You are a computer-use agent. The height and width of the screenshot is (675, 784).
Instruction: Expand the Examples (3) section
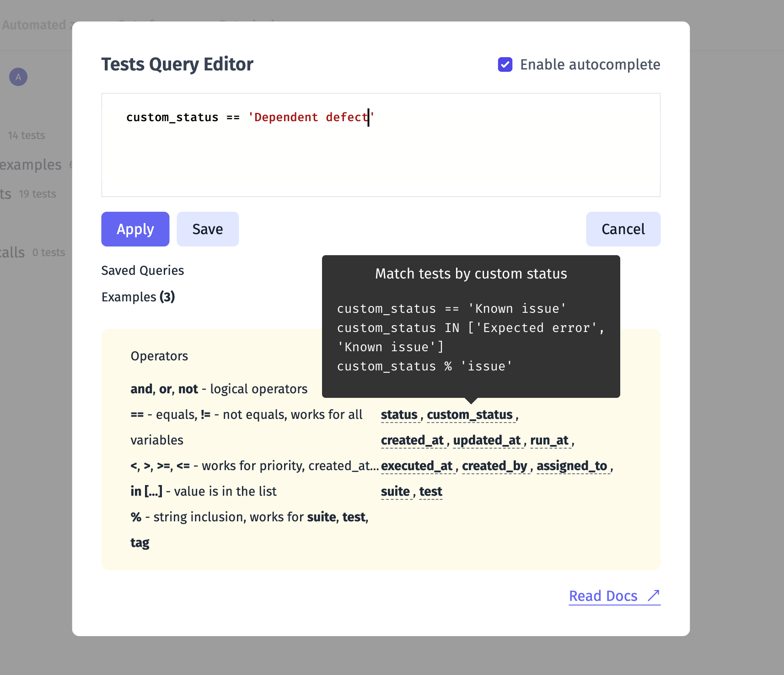[x=138, y=297]
